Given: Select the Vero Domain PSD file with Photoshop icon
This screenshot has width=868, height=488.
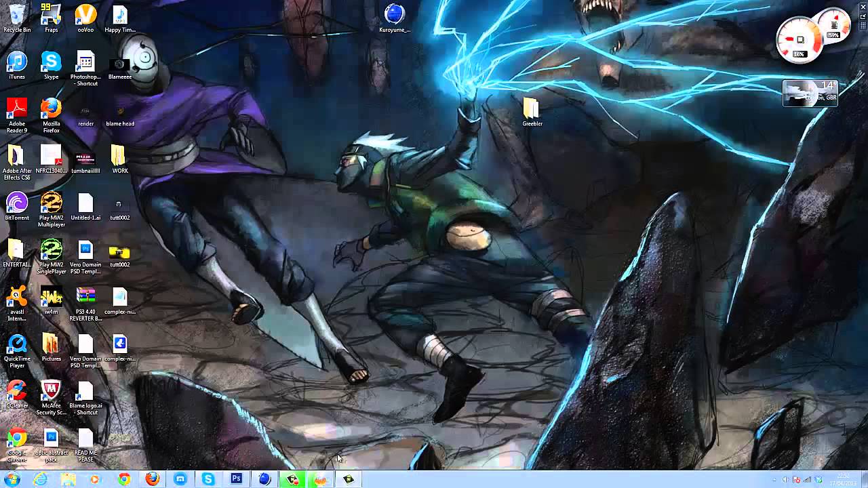Looking at the screenshot, I should click(85, 256).
